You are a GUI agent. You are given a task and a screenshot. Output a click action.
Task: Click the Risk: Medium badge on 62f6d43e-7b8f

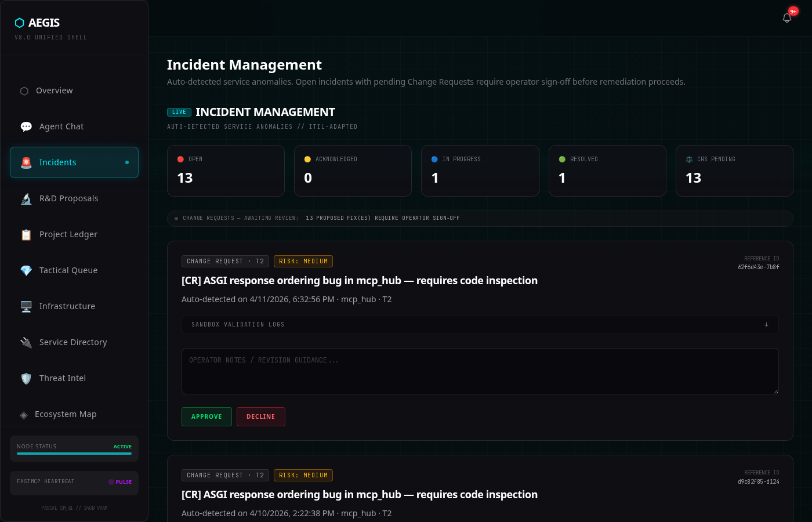(303, 262)
